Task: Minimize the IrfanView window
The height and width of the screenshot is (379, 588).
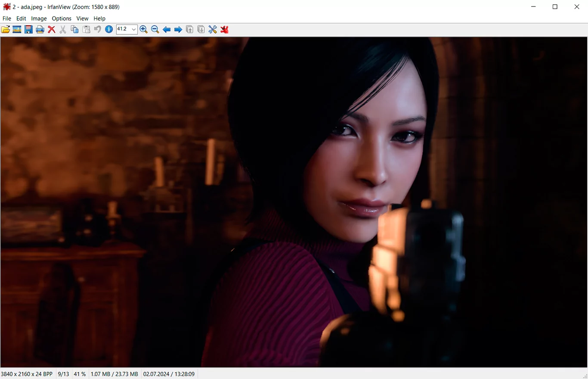Action: click(x=534, y=7)
